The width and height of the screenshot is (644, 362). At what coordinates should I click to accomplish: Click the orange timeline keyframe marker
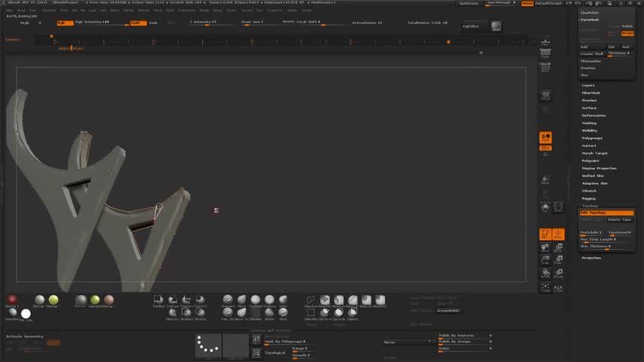449,42
